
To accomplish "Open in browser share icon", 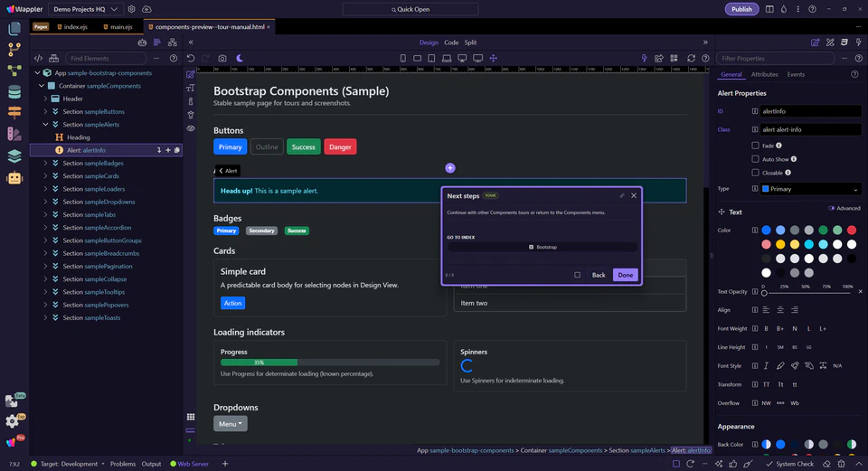I will pyautogui.click(x=659, y=58).
